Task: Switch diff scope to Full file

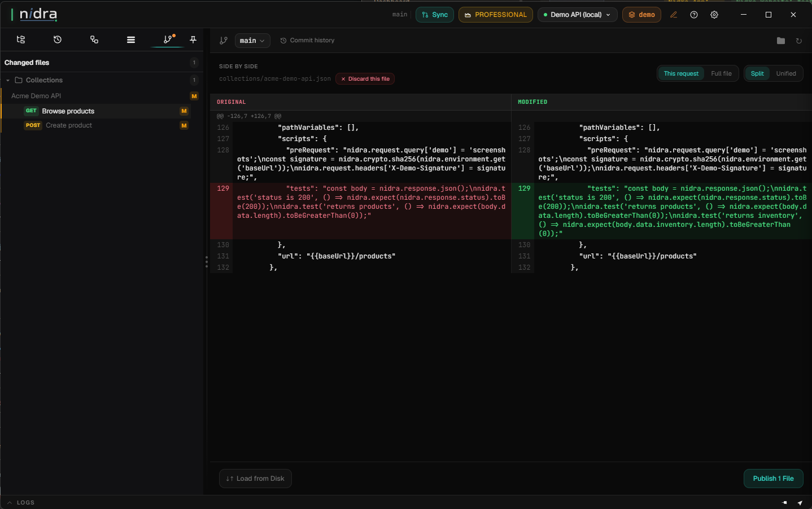Action: click(x=721, y=73)
